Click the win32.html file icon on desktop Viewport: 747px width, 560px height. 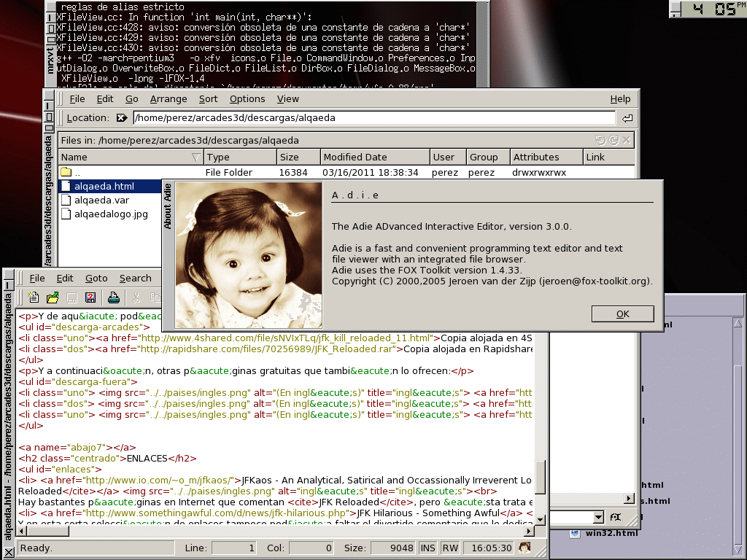[x=575, y=533]
